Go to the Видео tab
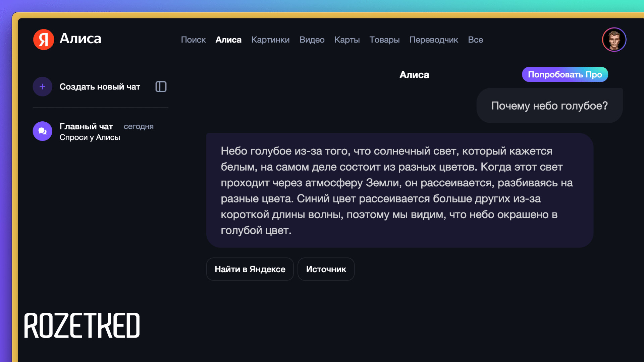 coord(312,40)
